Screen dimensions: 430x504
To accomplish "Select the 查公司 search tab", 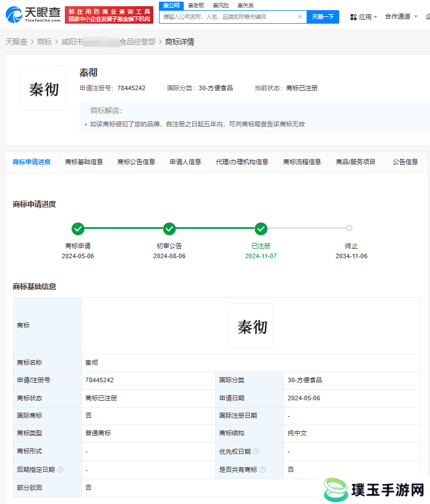I will [x=171, y=6].
